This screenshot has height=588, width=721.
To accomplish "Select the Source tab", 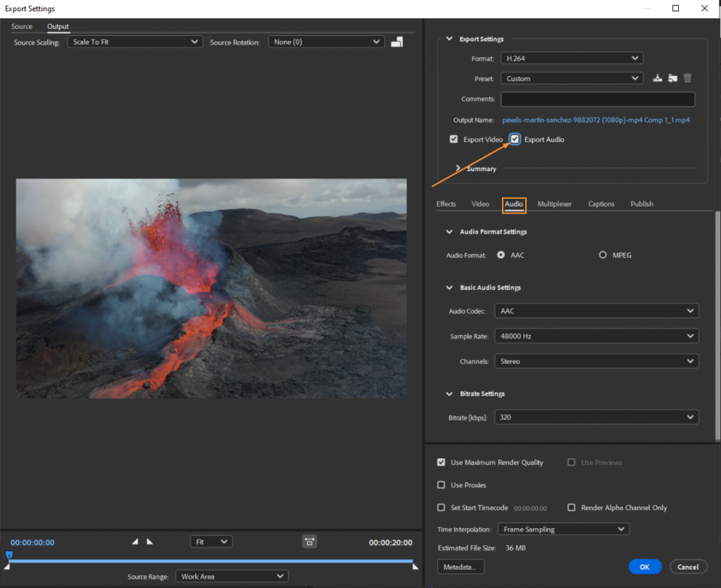I will pyautogui.click(x=22, y=26).
